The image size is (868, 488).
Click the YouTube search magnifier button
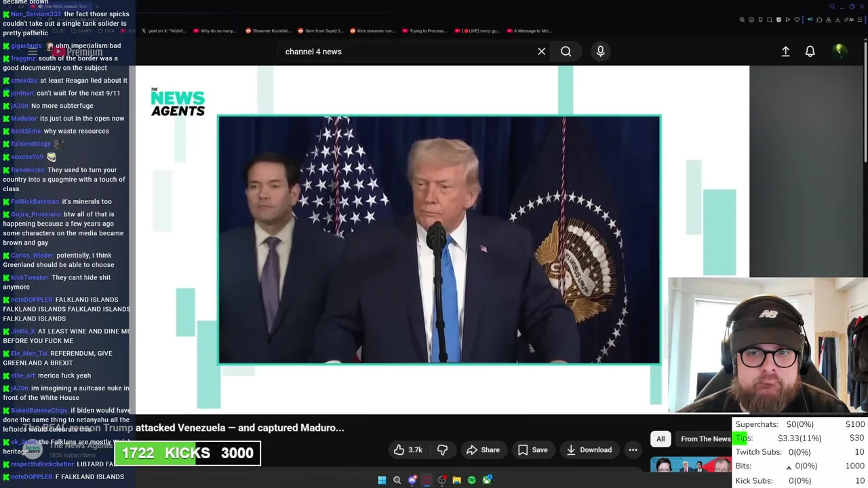point(566,52)
